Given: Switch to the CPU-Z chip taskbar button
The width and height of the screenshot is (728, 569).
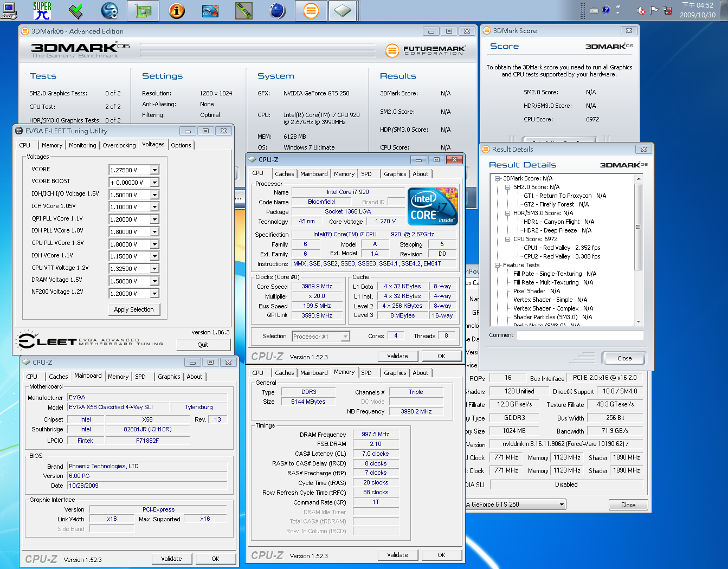Looking at the screenshot, I should click(343, 10).
